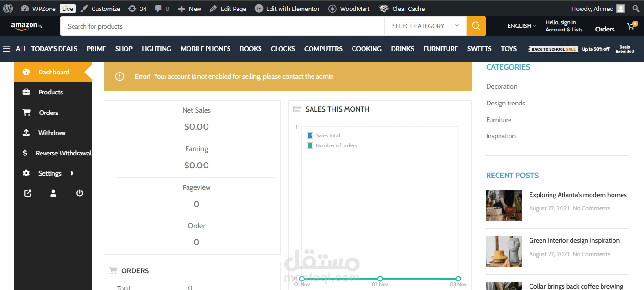The height and width of the screenshot is (290, 644).
Task: Open the 34 pending updates icon
Action: [132, 9]
